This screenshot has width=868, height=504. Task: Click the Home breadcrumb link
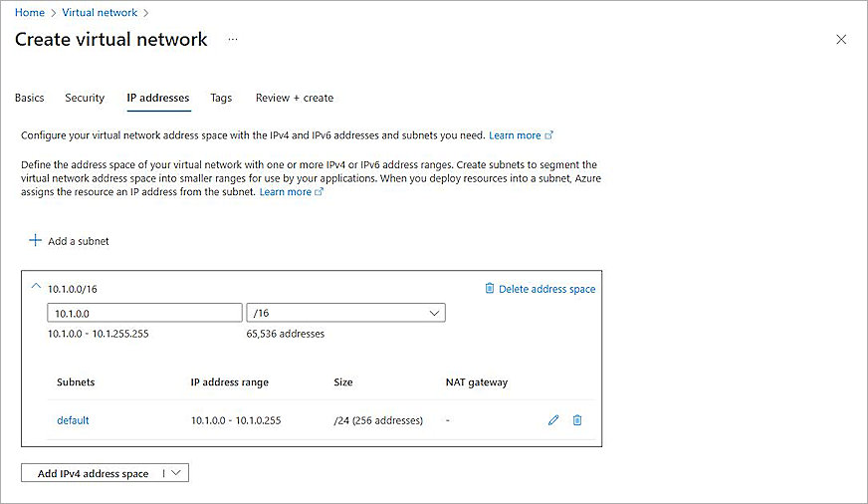coord(30,13)
